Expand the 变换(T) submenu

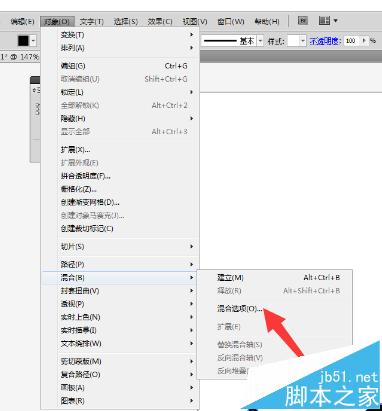tap(120, 35)
